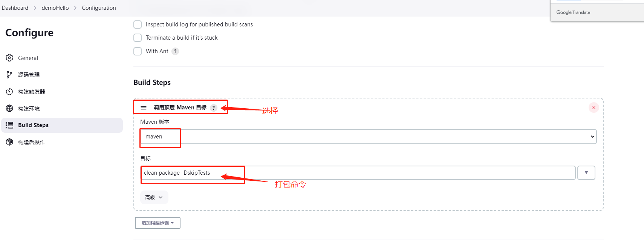Click the drag handle on Maven build step

[x=144, y=108]
